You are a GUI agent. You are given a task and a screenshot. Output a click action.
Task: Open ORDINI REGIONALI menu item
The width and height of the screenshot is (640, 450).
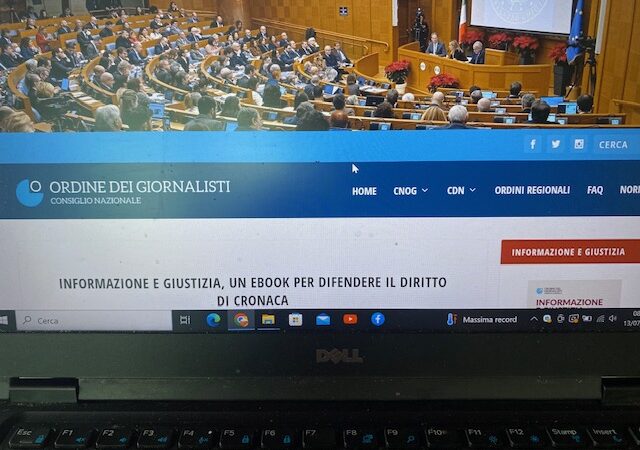pos(532,190)
